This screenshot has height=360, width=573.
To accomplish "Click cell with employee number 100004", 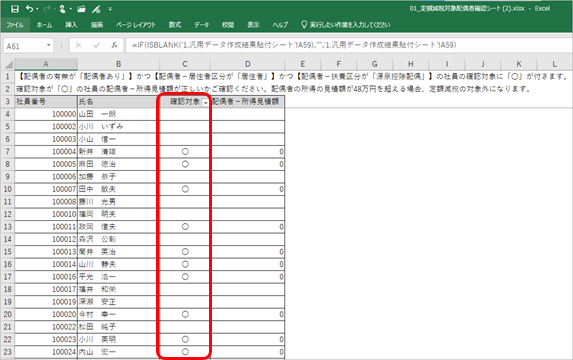I will coord(46,152).
